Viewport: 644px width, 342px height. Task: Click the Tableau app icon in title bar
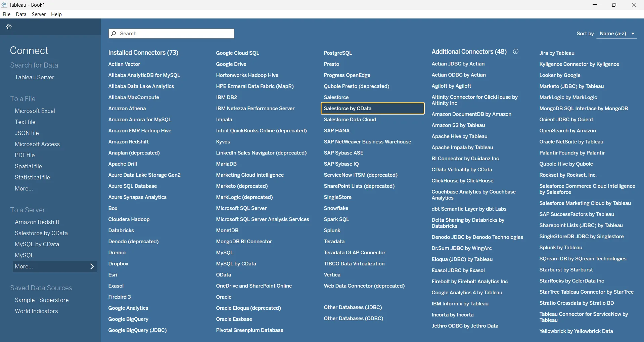click(x=4, y=5)
